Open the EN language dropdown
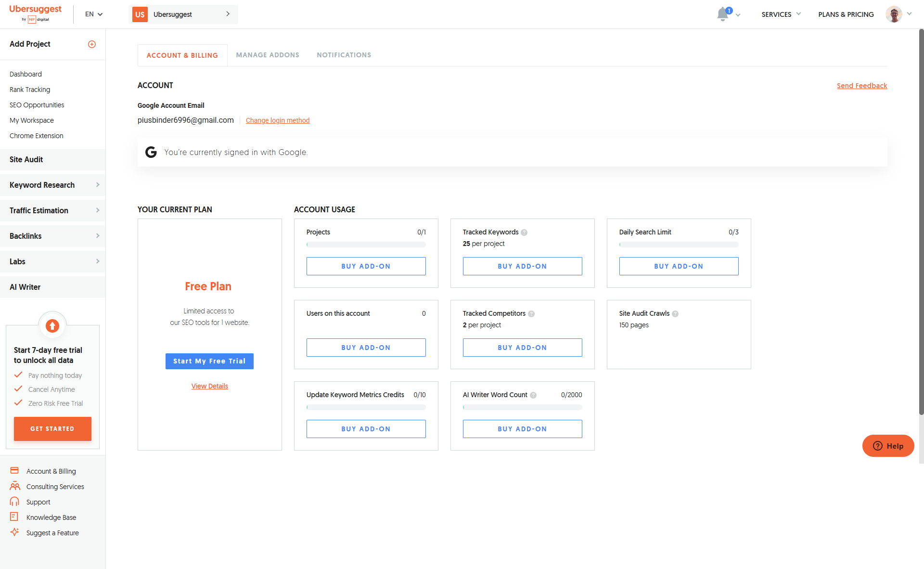Screen dimensions: 924x569 pos(94,14)
